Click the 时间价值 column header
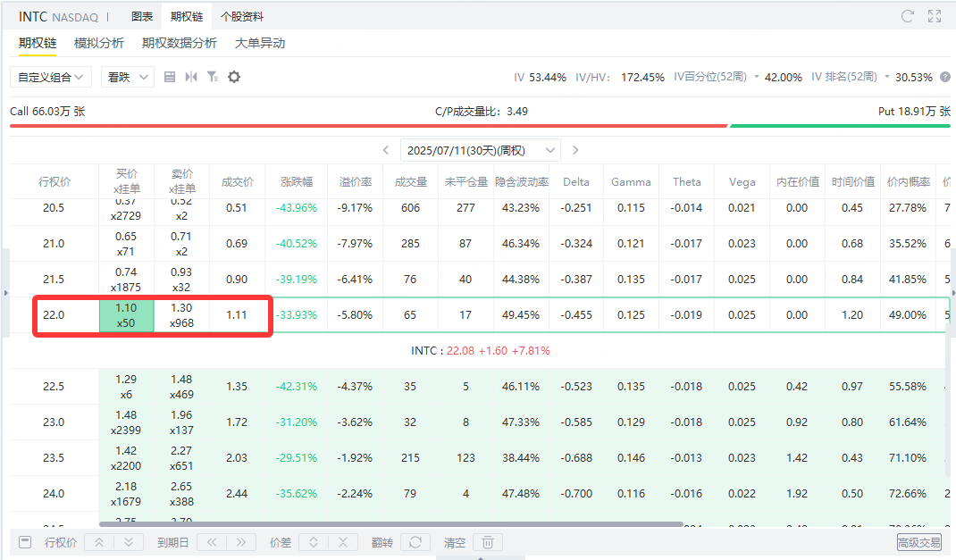The height and width of the screenshot is (560, 956). [853, 181]
